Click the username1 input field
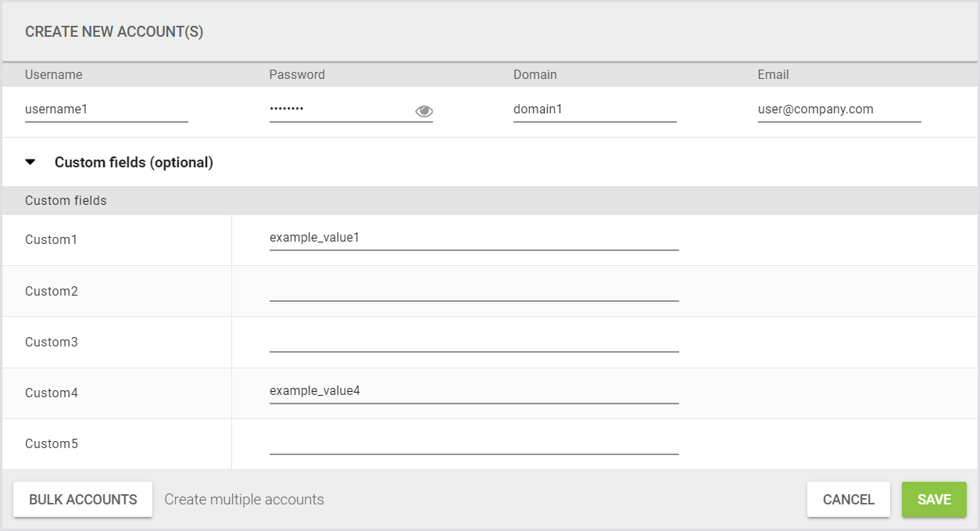 [x=106, y=109]
